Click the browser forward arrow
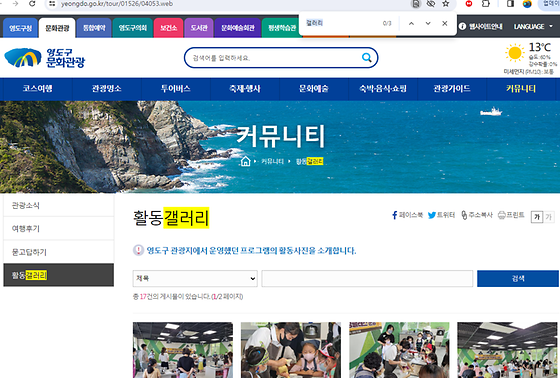 point(15,4)
